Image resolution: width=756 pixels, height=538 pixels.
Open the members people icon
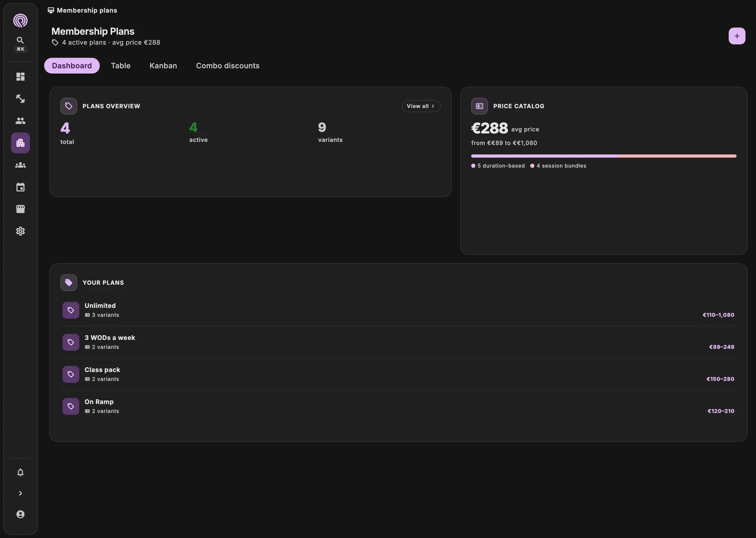[x=20, y=121]
